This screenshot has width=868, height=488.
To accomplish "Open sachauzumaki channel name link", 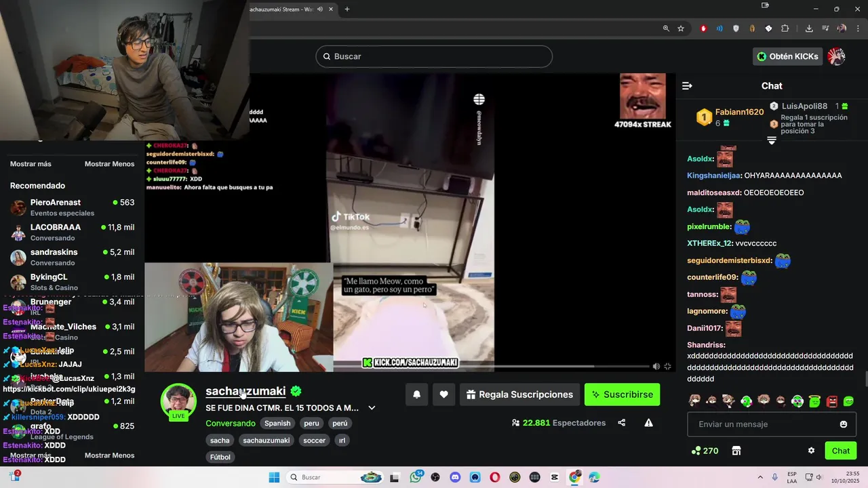I will [245, 391].
